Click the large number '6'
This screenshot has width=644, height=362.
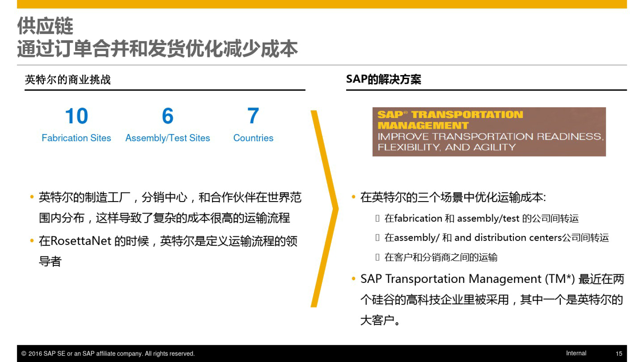tap(168, 116)
